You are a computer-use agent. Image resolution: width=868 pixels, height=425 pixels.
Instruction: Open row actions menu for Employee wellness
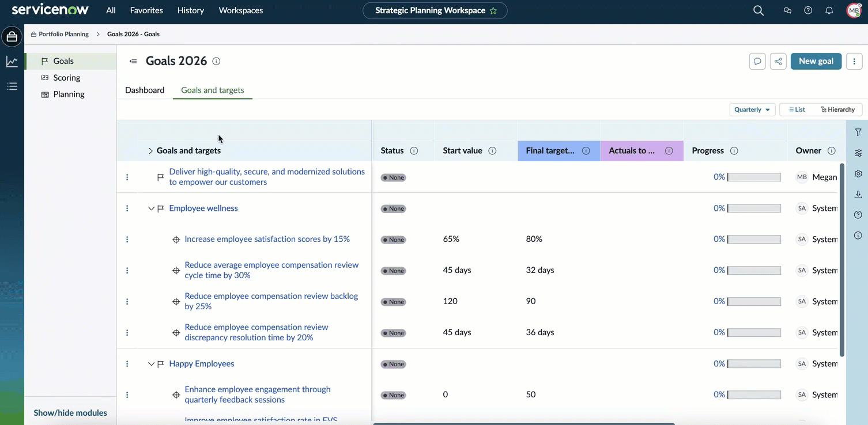click(x=127, y=208)
